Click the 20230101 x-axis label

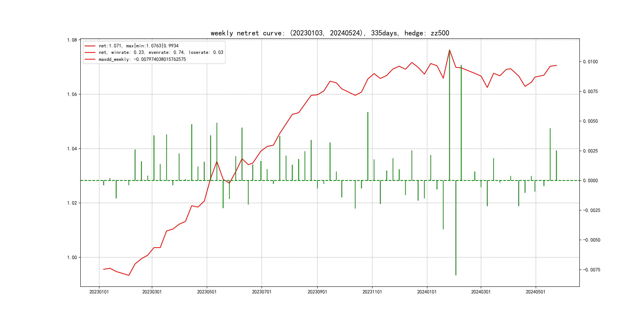99,292
